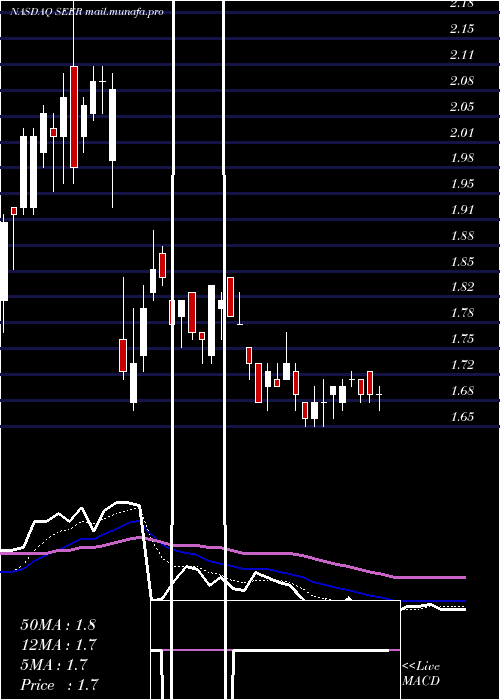Open the <<Live MACD label

pos(421,674)
